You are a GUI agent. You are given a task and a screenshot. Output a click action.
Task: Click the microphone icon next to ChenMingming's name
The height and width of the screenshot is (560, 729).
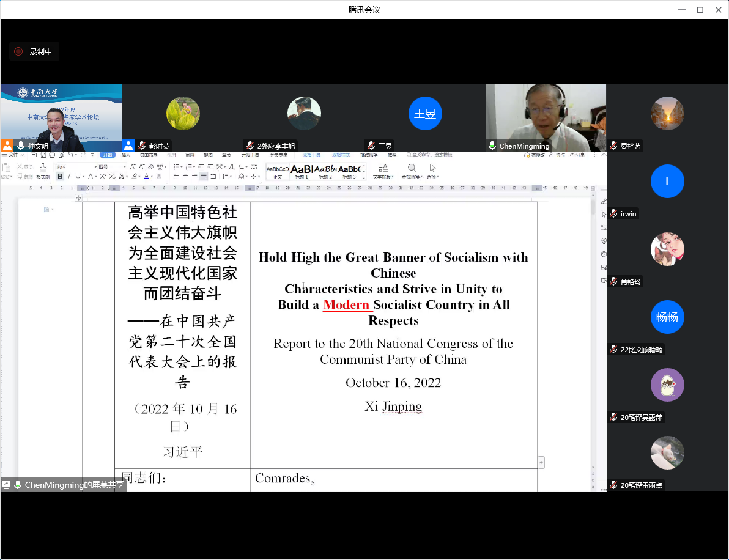492,146
